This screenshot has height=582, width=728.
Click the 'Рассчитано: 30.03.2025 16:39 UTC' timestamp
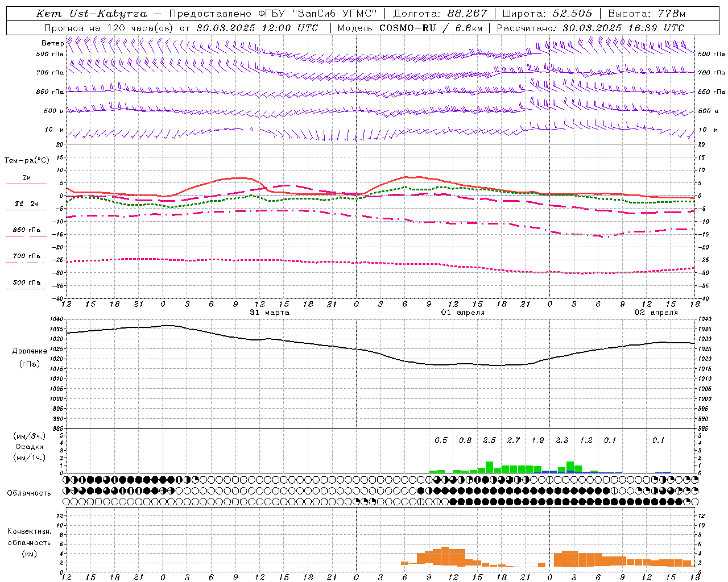[x=590, y=28]
